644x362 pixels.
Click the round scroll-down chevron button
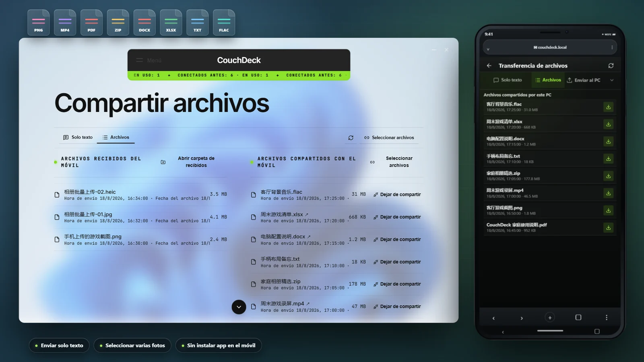(239, 307)
